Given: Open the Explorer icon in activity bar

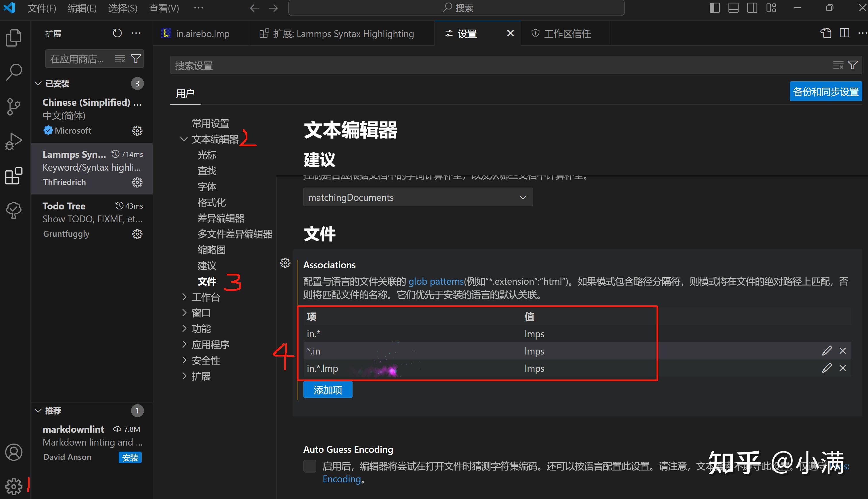Looking at the screenshot, I should (14, 38).
